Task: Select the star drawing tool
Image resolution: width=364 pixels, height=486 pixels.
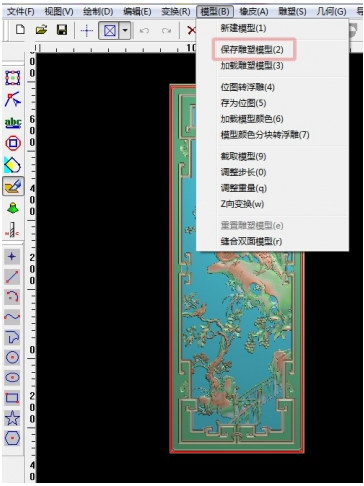Action: [x=12, y=418]
